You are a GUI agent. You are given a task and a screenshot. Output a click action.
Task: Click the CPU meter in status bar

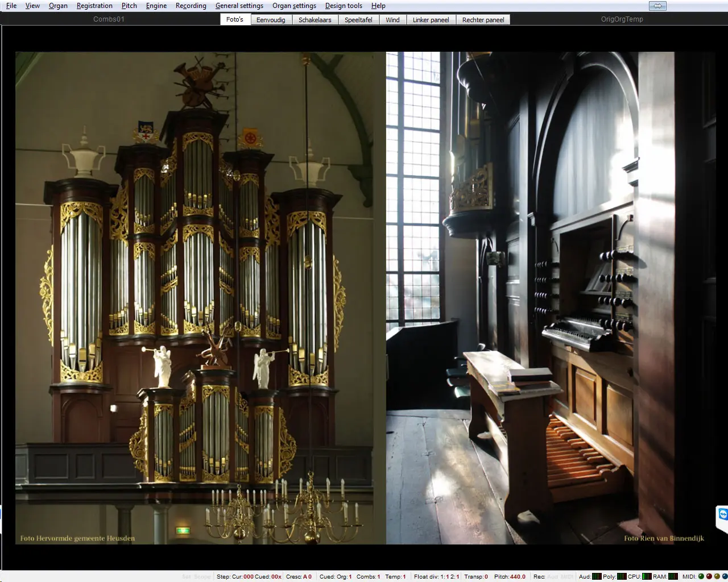647,576
